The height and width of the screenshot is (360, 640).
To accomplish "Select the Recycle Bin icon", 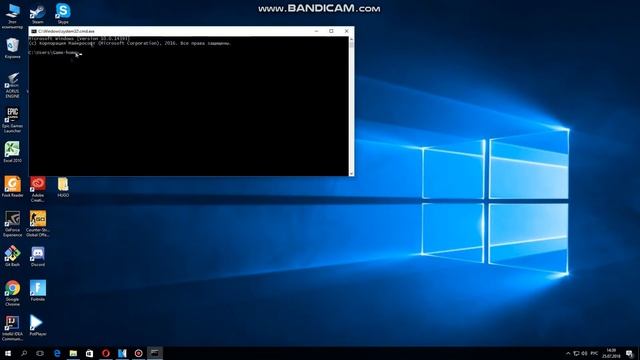I will tap(12, 48).
